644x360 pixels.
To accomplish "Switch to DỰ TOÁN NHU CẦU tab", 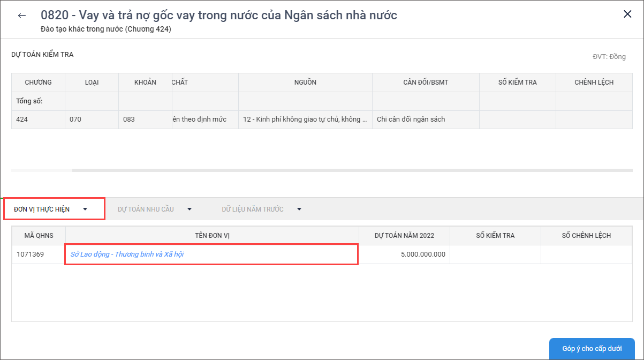I will (146, 209).
